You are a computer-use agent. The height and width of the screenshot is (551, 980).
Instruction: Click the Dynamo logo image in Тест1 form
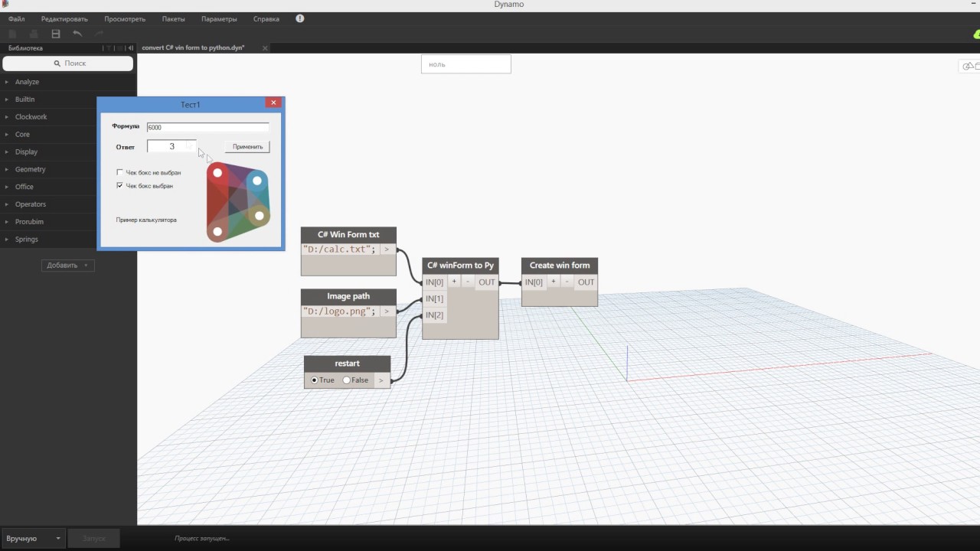tap(238, 202)
